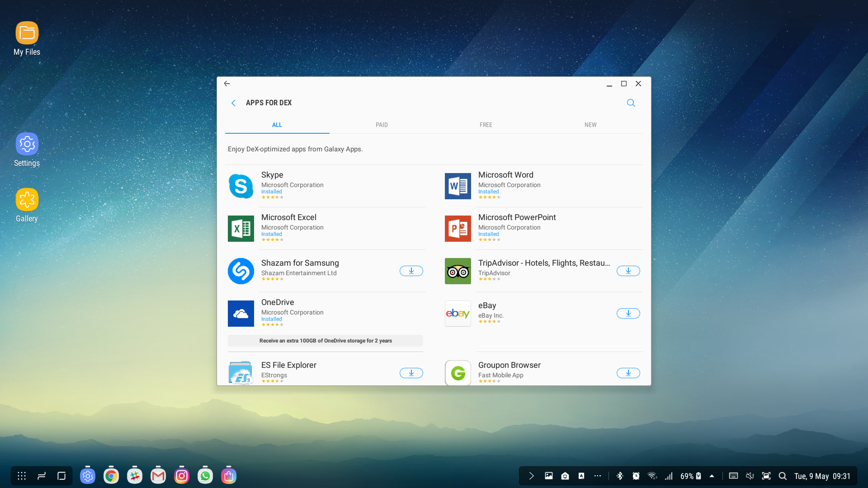Toggle Bluetooth in the status bar

click(x=620, y=476)
